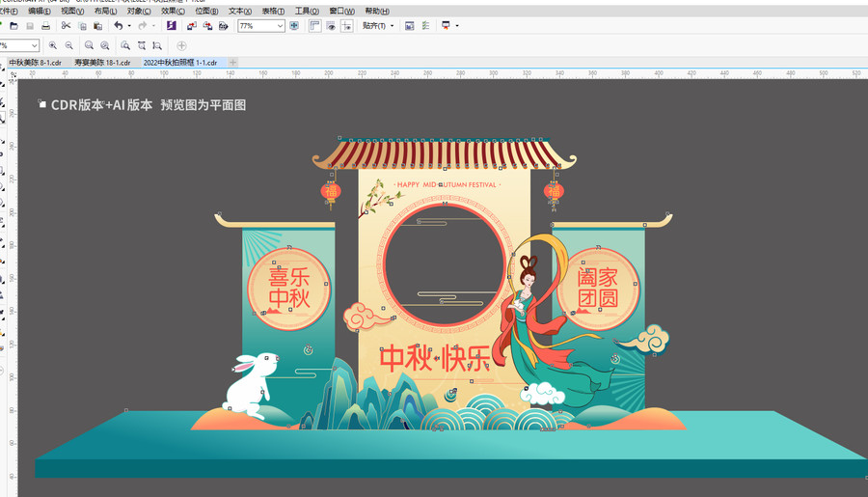Toggle the show grid button
This screenshot has width=868, height=497.
[x=331, y=25]
